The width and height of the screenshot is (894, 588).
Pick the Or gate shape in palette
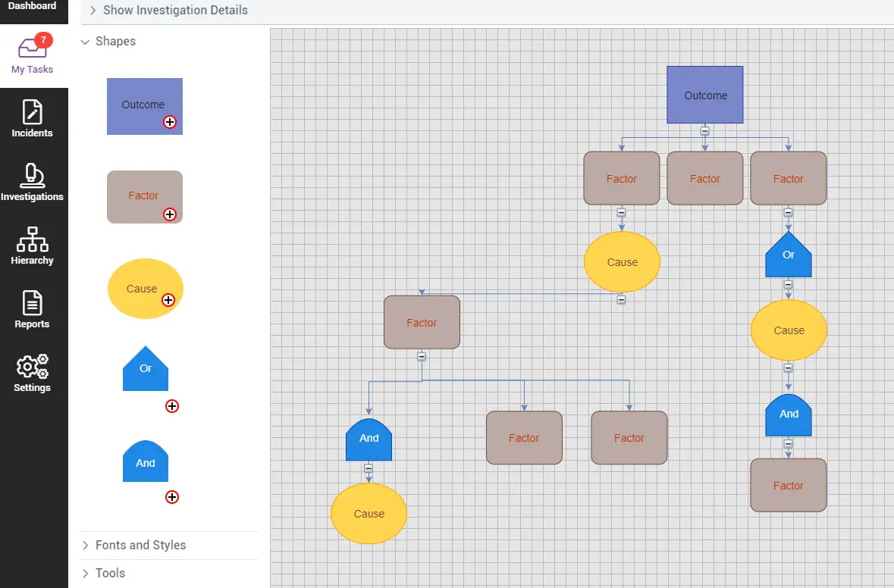(x=146, y=369)
